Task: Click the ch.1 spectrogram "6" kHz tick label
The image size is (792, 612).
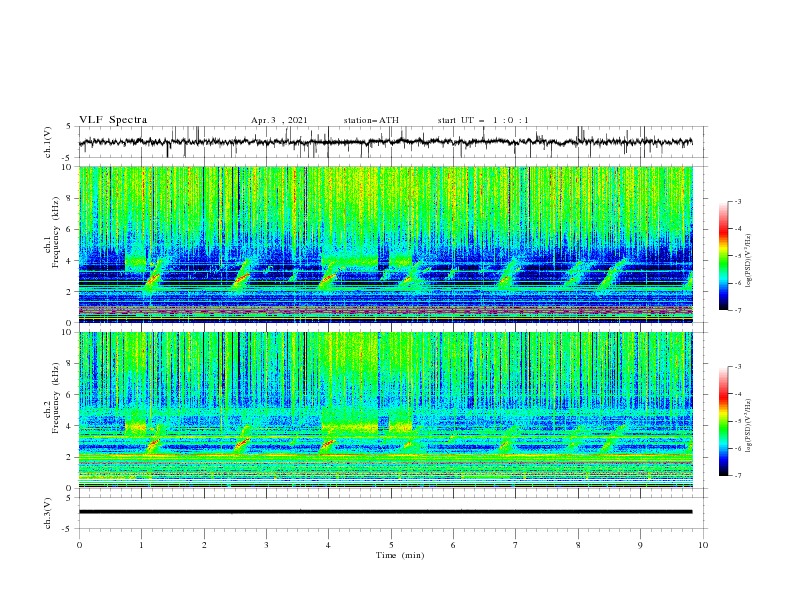Action: [x=71, y=229]
